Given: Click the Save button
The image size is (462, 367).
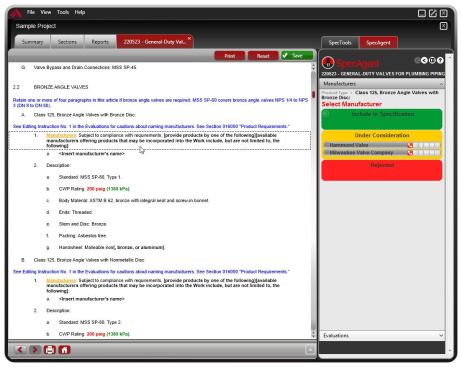Looking at the screenshot, I should [297, 56].
